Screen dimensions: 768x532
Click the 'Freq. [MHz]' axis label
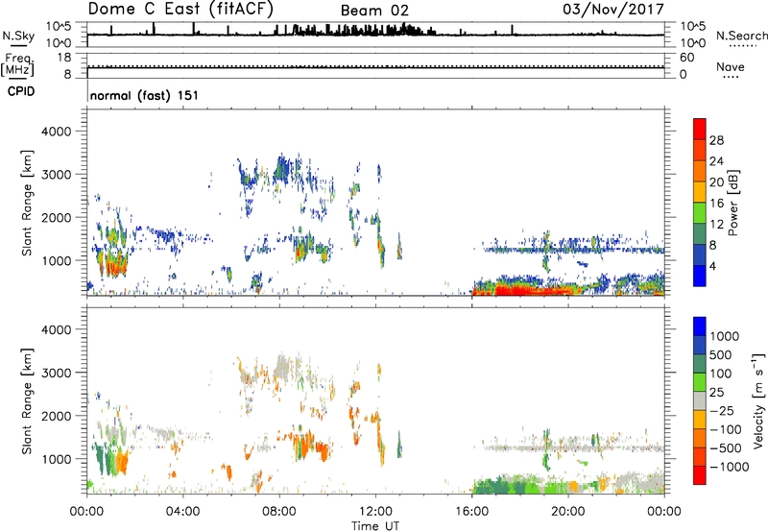[17, 65]
